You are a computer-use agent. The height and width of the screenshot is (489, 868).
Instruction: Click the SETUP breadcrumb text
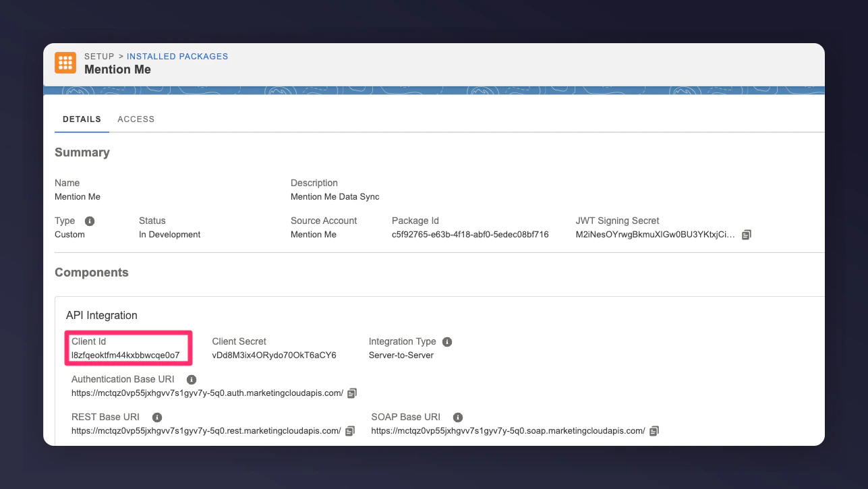tap(99, 57)
